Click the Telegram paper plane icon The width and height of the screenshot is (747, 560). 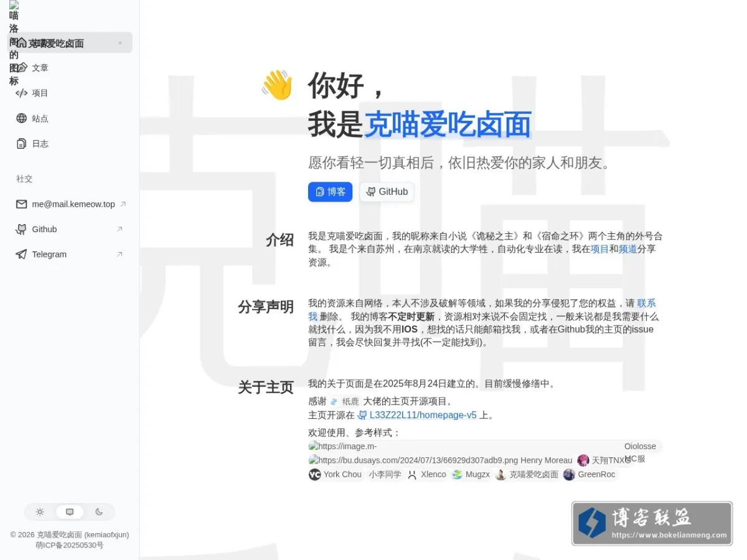22,254
